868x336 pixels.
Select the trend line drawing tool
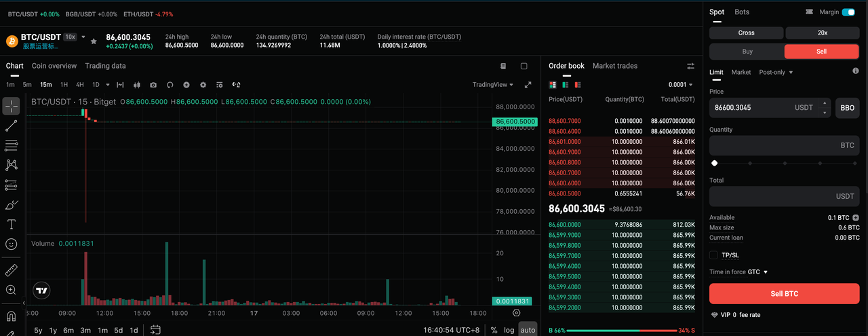pos(11,126)
